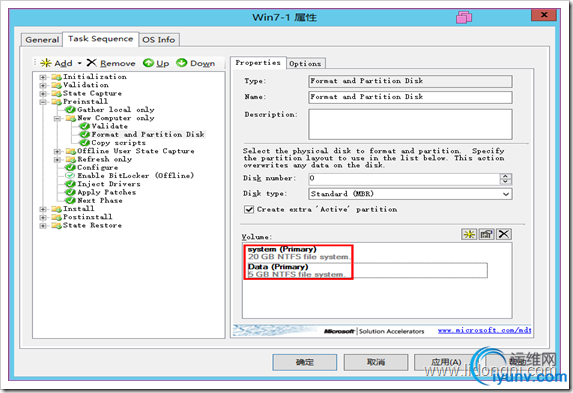Open the Options sub-tab

point(305,64)
